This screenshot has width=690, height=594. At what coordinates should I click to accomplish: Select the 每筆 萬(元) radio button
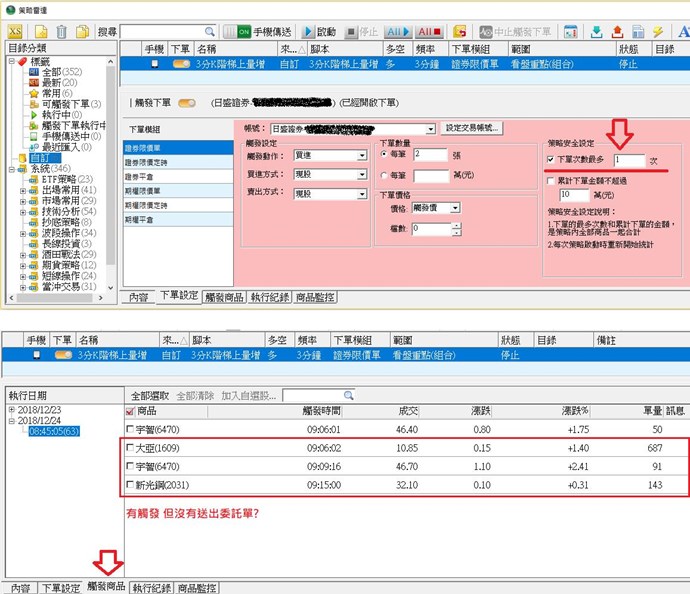[386, 175]
